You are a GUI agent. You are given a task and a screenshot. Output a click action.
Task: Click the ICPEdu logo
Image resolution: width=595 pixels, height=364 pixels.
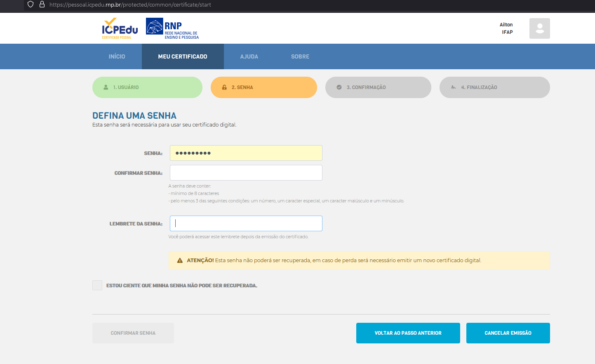coord(120,28)
